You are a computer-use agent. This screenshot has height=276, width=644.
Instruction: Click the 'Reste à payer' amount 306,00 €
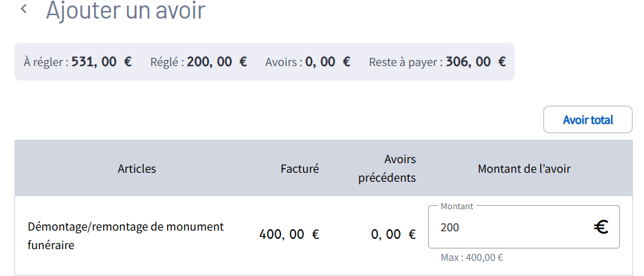pos(476,62)
